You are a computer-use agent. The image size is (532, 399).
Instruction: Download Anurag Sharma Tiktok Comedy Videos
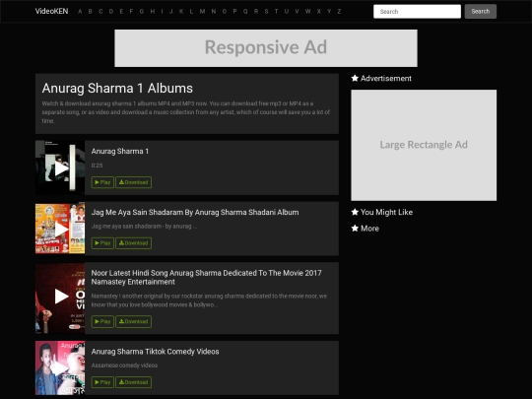[134, 382]
